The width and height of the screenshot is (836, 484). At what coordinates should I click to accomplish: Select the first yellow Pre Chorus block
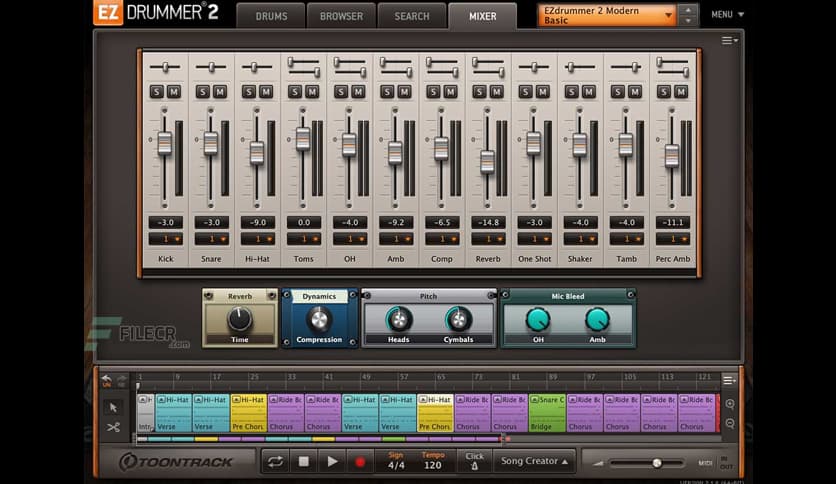(x=248, y=413)
